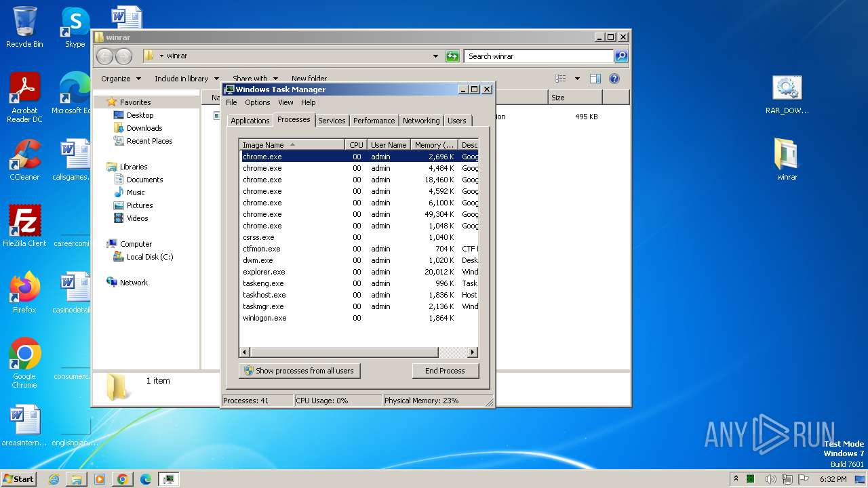
Task: Open casinodetail Word document icon
Action: click(73, 293)
